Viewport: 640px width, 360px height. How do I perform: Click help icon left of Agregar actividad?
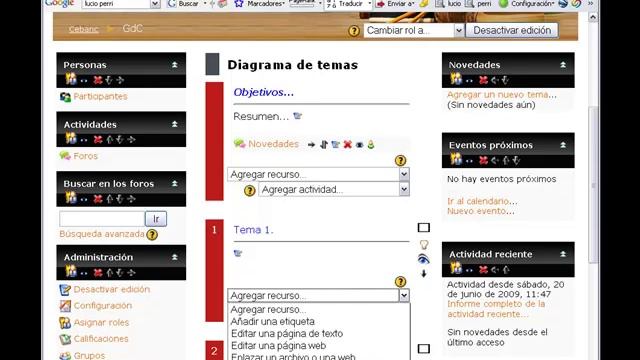pyautogui.click(x=249, y=191)
